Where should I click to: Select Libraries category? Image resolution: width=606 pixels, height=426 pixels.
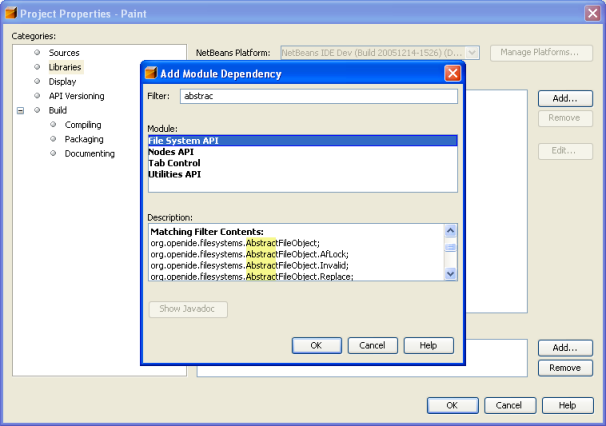tap(65, 67)
